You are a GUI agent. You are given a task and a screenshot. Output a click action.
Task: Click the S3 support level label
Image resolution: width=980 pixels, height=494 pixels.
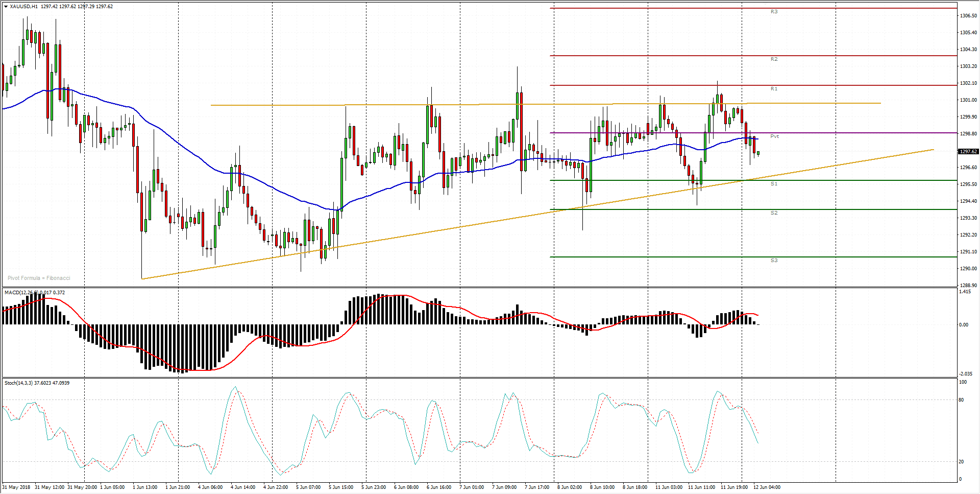tap(774, 261)
